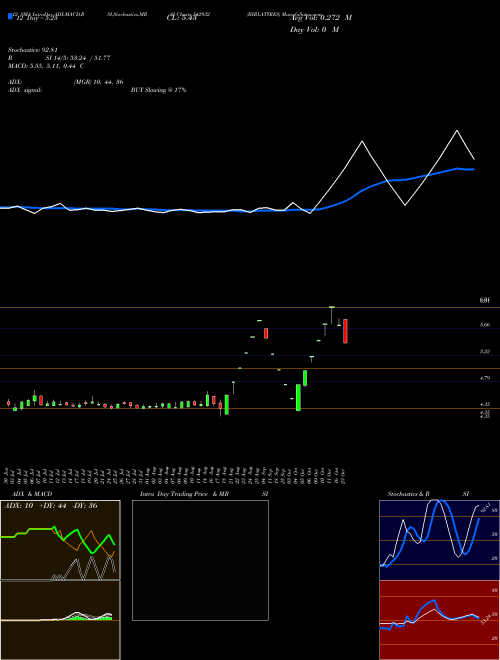500x660 pixels.
Task: Click the 4.79 price axis label
Action: click(485, 378)
